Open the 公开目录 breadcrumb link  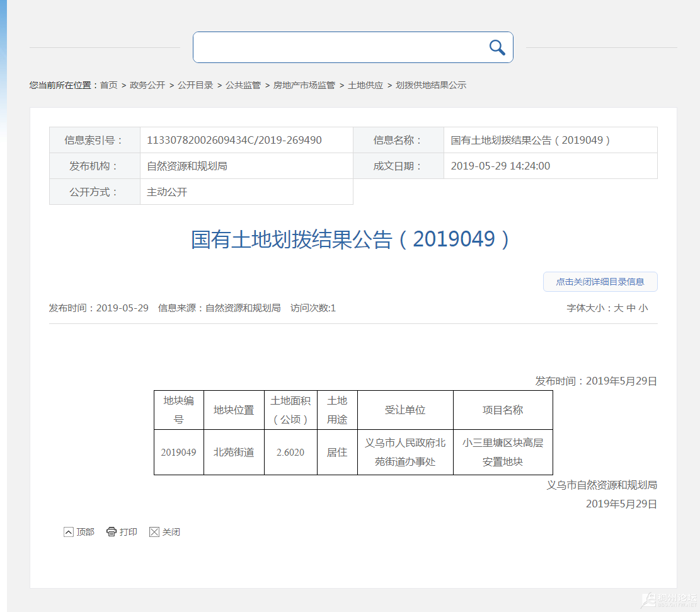pyautogui.click(x=195, y=85)
